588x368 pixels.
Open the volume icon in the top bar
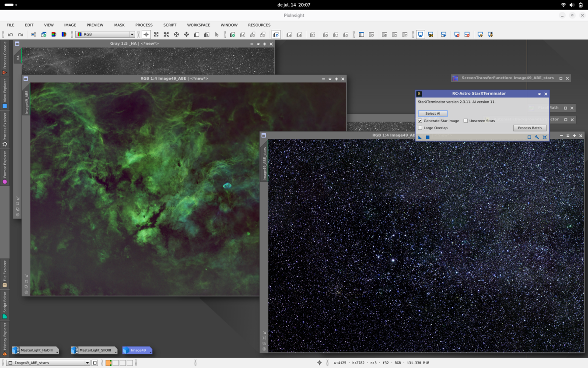pos(572,5)
